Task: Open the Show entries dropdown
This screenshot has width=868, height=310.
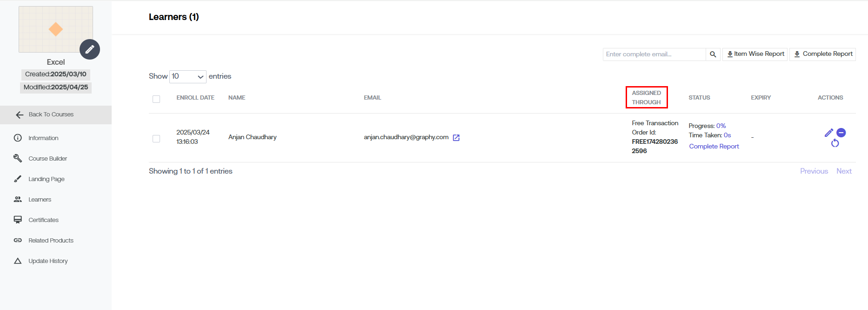Action: (x=188, y=76)
